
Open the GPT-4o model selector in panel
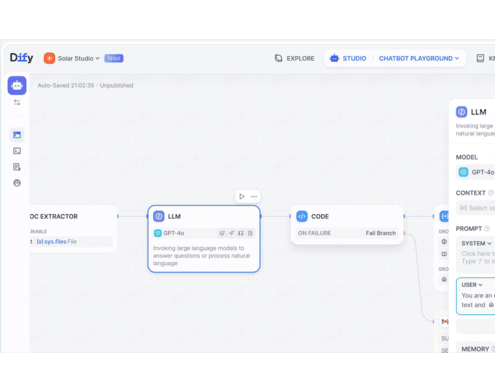[x=475, y=172]
